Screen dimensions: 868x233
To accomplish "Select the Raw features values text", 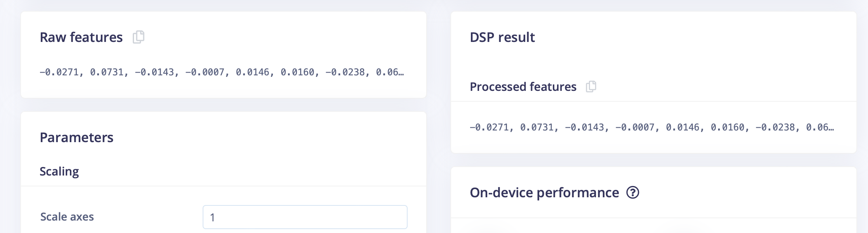I will [x=222, y=72].
